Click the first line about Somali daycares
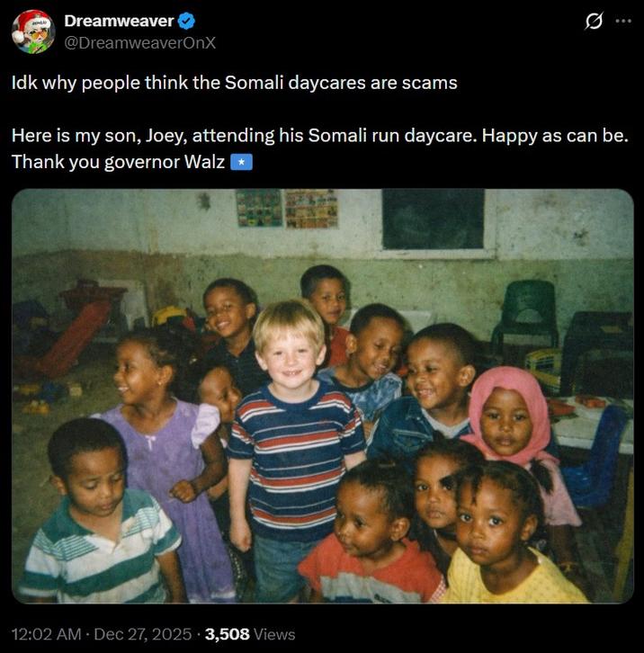644x653 pixels. coord(235,83)
